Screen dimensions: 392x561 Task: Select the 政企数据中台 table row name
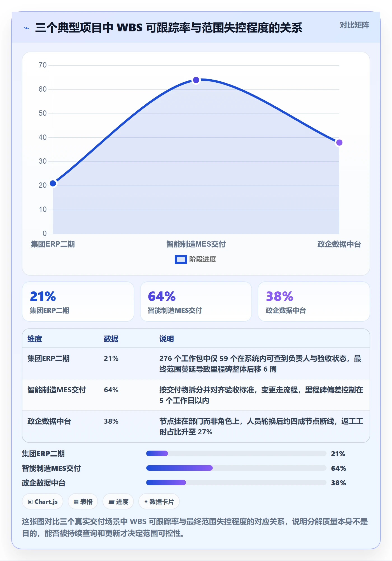(49, 421)
